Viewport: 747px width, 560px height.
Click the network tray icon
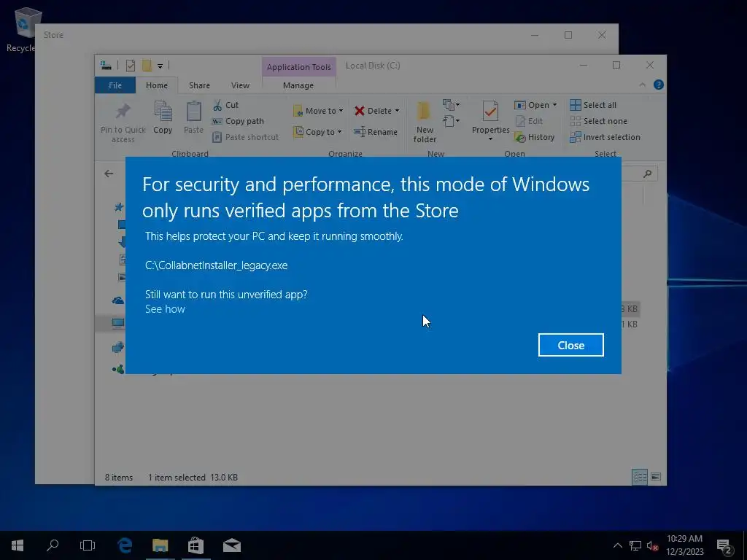point(635,545)
